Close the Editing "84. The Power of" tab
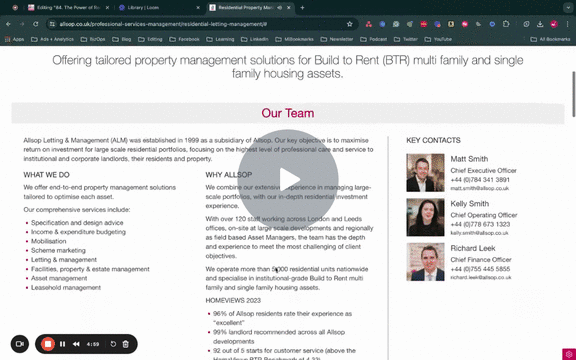The image size is (576, 360). click(108, 7)
